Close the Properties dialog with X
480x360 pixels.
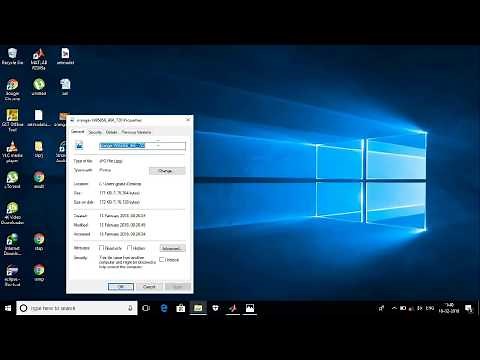click(188, 120)
